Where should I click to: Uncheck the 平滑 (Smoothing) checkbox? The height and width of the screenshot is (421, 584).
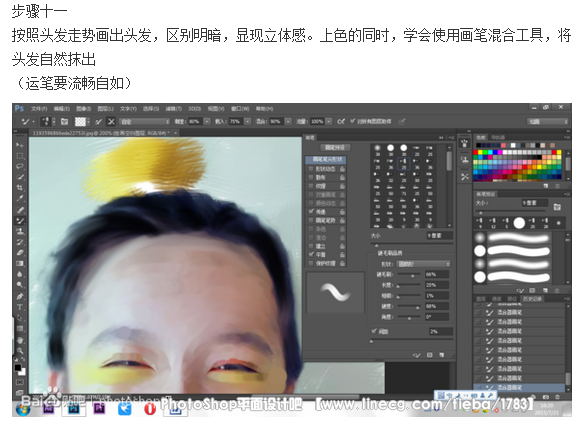[x=311, y=254]
